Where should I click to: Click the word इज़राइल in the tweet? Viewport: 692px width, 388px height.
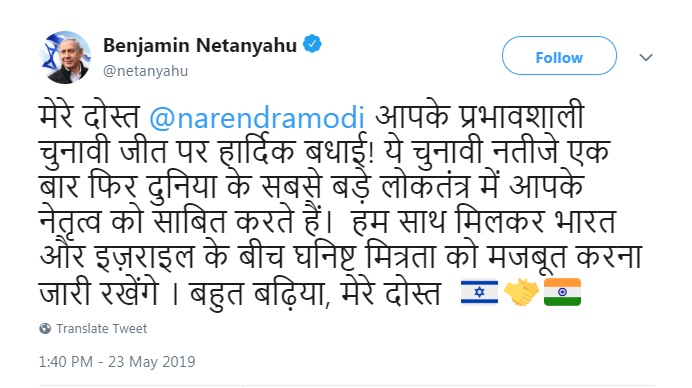pyautogui.click(x=144, y=257)
